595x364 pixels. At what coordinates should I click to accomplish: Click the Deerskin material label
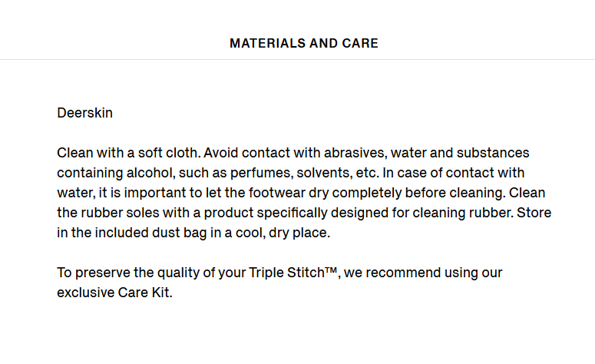pyautogui.click(x=84, y=113)
